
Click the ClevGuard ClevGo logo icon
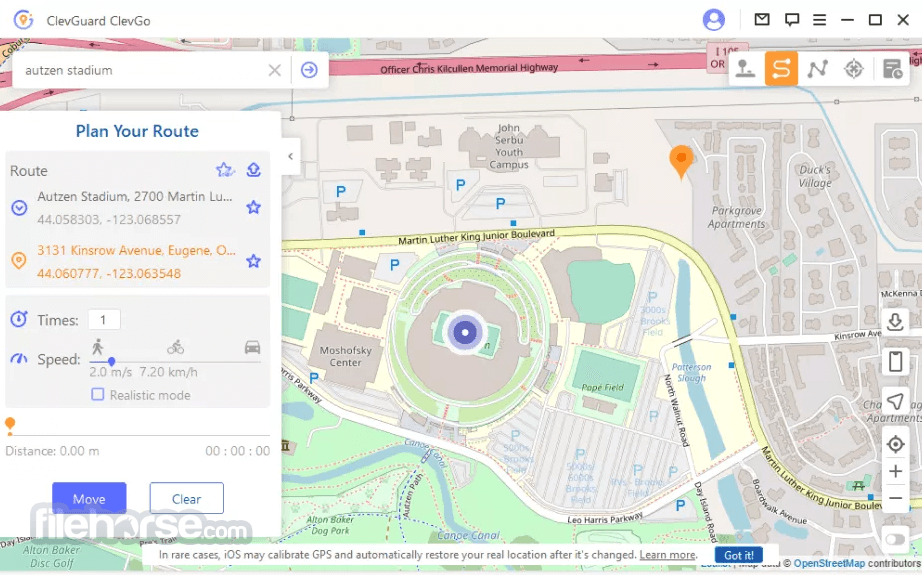click(24, 20)
